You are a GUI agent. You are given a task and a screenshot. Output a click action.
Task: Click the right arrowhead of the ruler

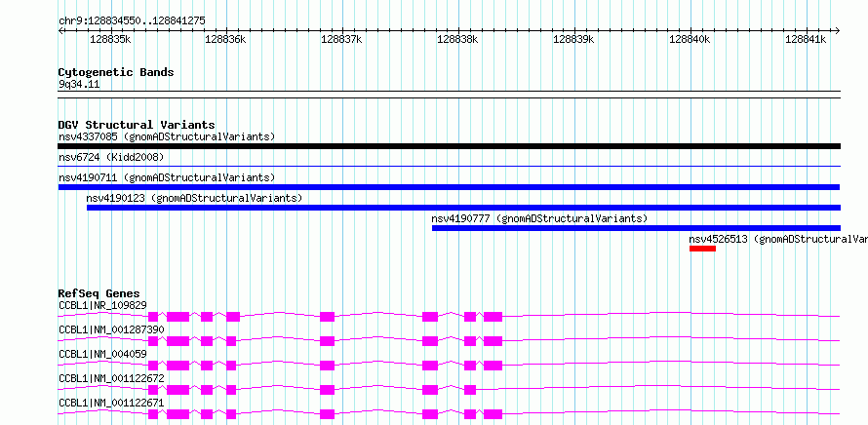838,31
